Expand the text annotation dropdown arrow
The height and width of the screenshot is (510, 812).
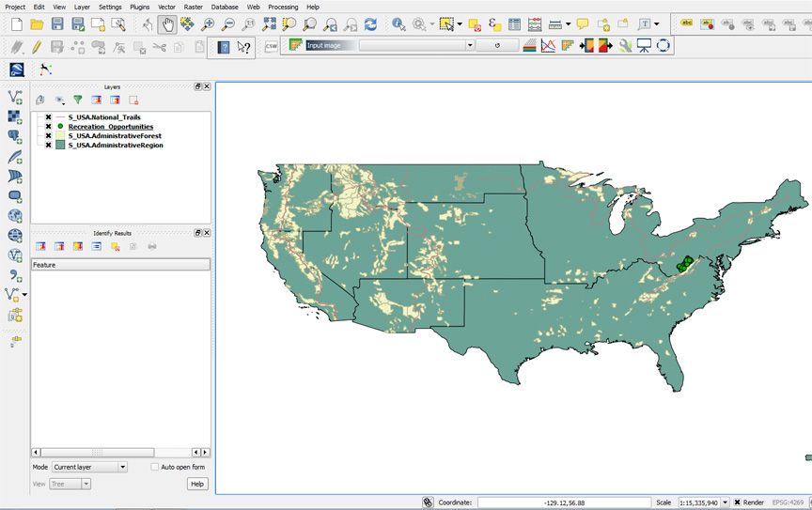tap(657, 24)
